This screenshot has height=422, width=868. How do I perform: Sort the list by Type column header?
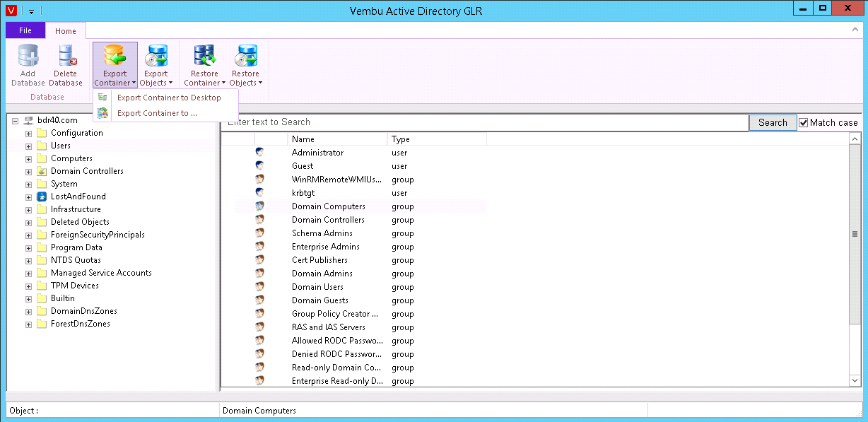(437, 139)
